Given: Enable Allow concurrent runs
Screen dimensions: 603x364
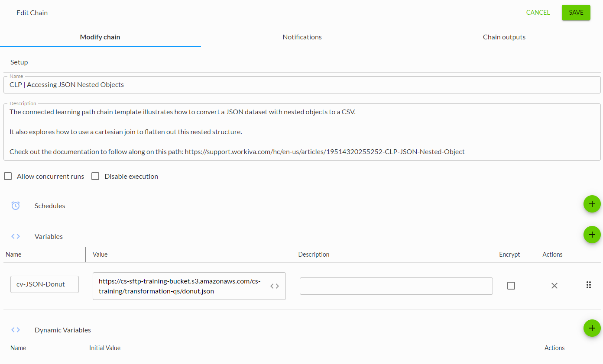Looking at the screenshot, I should pos(7,176).
